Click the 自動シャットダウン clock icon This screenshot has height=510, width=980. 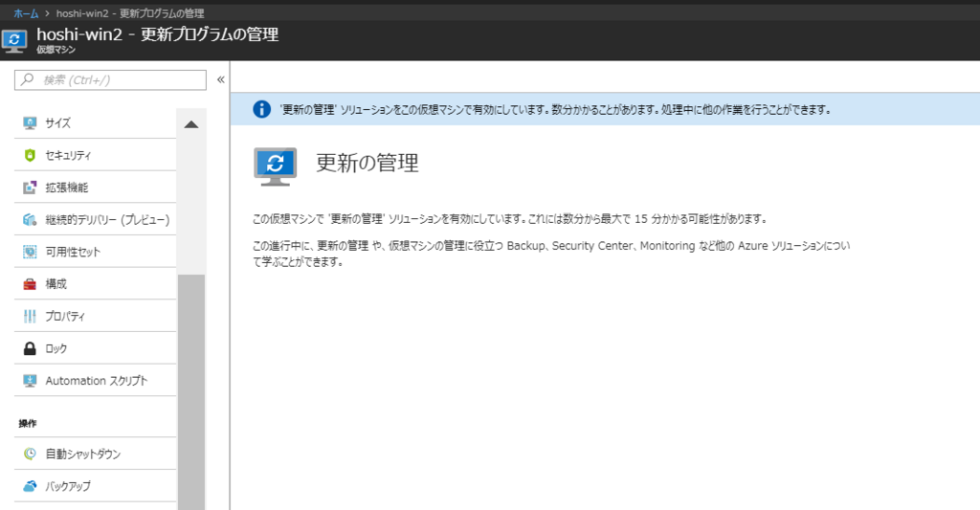pos(30,454)
